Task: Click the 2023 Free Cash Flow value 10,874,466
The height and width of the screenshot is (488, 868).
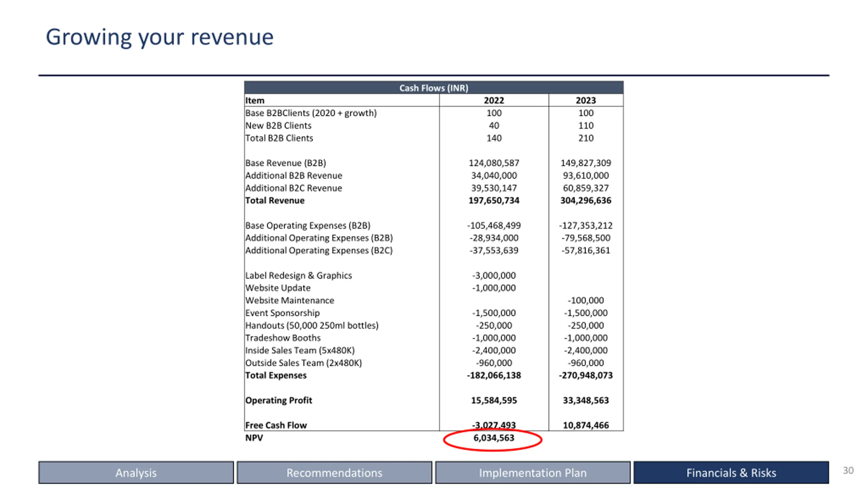Action: pyautogui.click(x=586, y=425)
